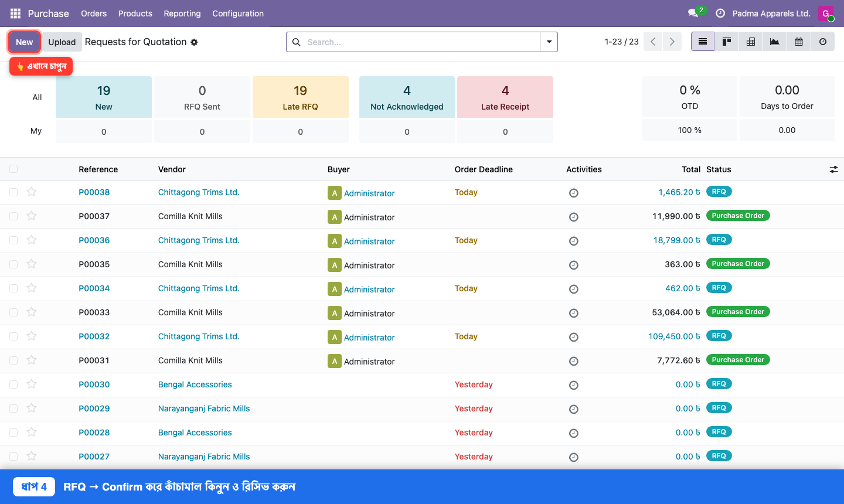Open the apps grid menu icon
The width and height of the screenshot is (844, 504).
15,13
